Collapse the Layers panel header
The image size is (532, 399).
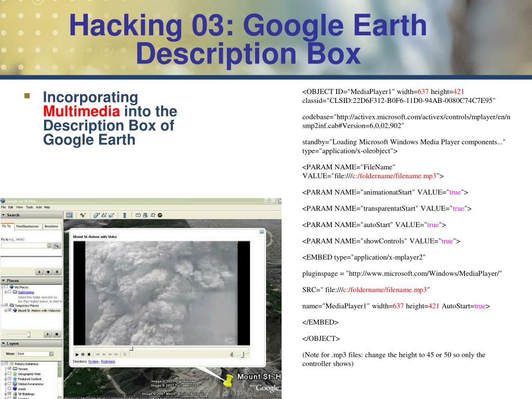tap(31, 343)
